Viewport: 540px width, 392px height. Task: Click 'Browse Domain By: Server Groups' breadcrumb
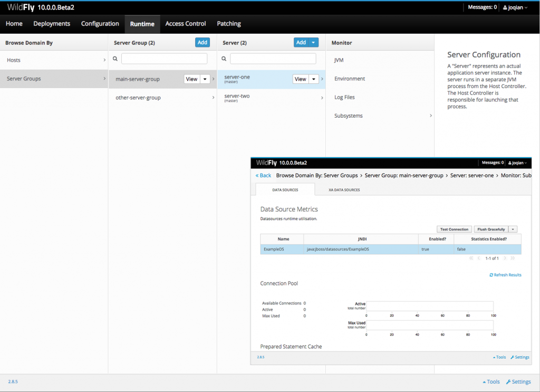coord(317,175)
